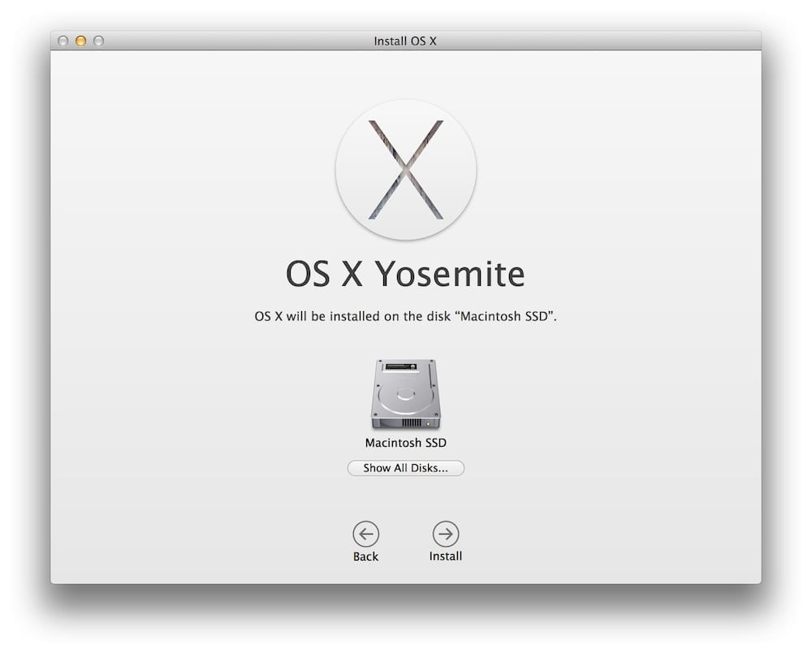Minimize the installer with the yellow button

81,41
